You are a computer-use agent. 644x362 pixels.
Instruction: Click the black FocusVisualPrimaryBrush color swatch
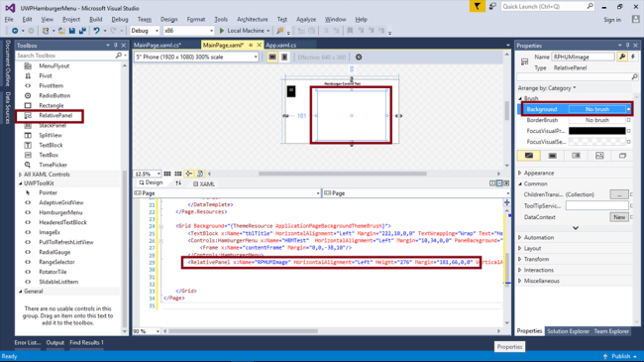tap(596, 131)
